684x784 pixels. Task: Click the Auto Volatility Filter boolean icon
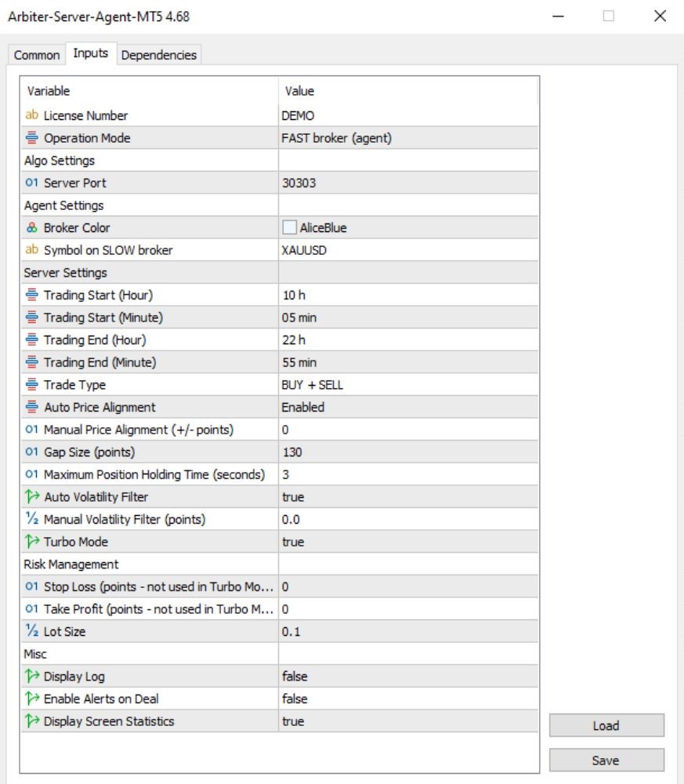point(32,496)
